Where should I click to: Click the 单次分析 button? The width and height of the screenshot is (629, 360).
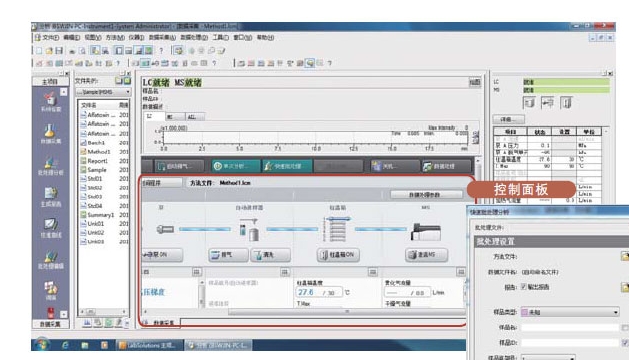235,166
